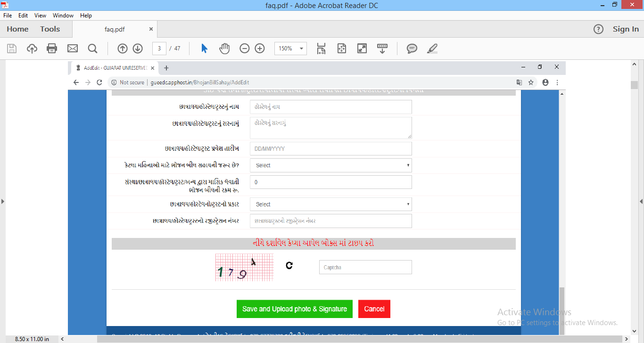Share the file via Adobe cloud

point(32,48)
